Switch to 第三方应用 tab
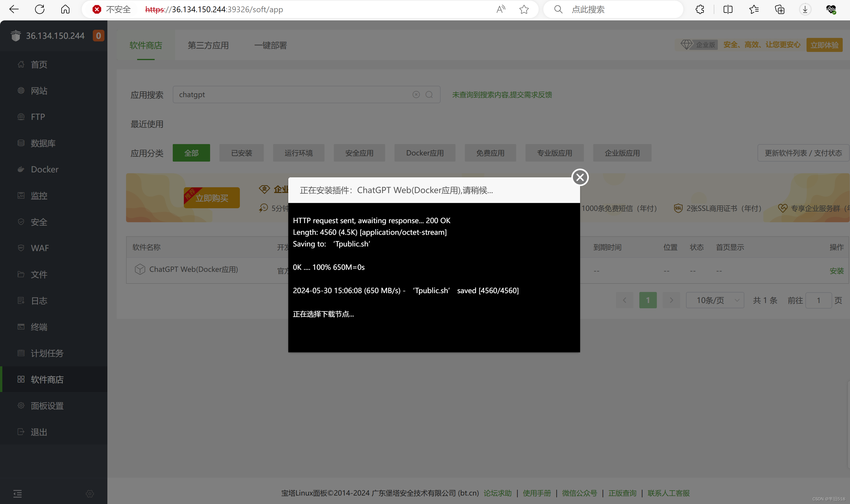 coord(208,45)
